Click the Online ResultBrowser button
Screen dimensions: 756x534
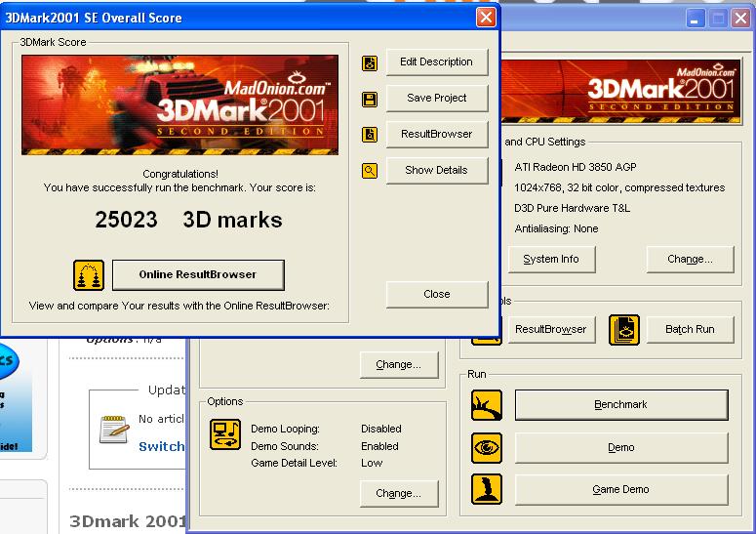(198, 275)
